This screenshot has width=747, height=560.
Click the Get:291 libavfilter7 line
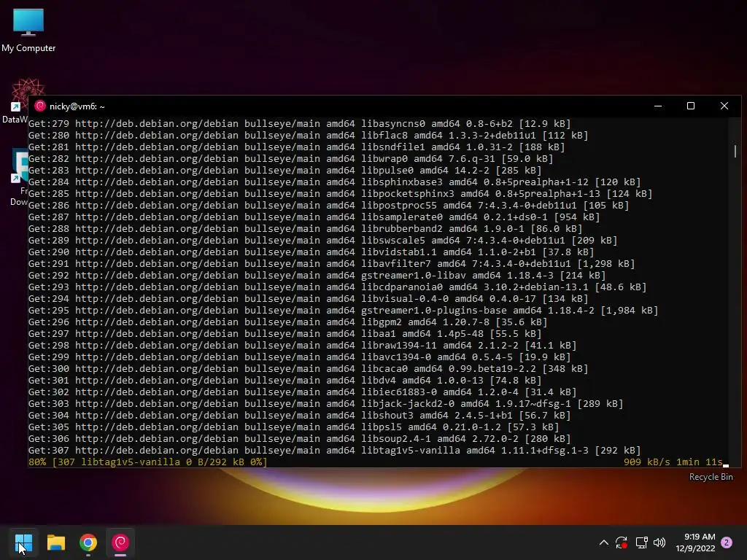(x=332, y=264)
